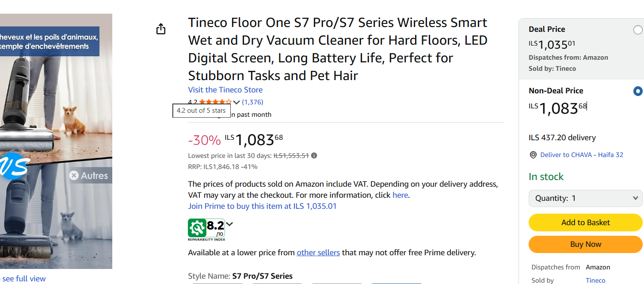The width and height of the screenshot is (644, 284).
Task: Click the share icon beside the product title
Action: point(161,29)
